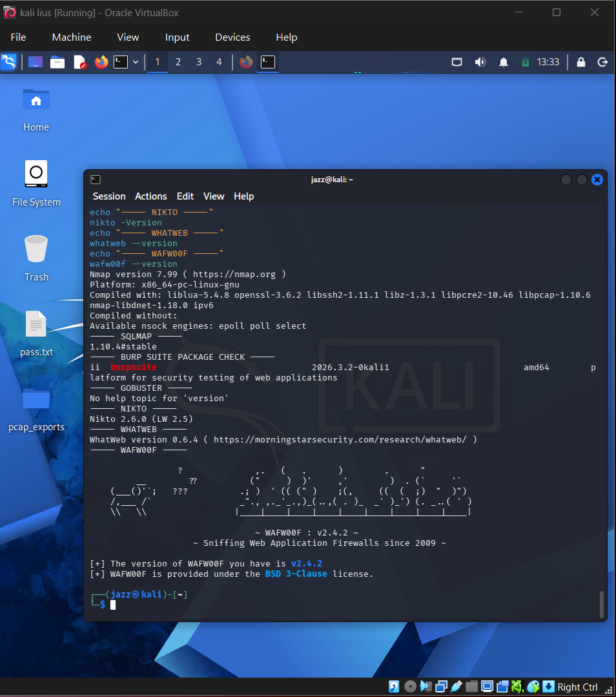This screenshot has width=616, height=697.
Task: Launch Firefox from the panel launcher
Action: (101, 62)
